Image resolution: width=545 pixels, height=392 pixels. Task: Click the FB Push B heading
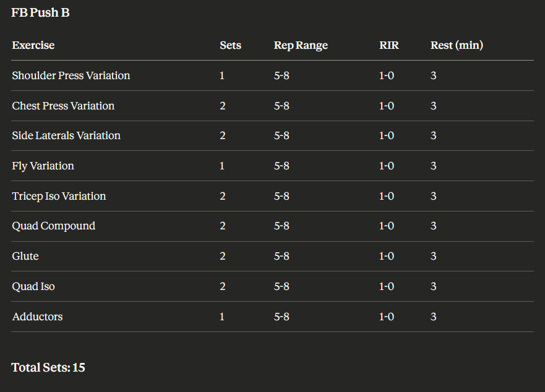click(40, 12)
